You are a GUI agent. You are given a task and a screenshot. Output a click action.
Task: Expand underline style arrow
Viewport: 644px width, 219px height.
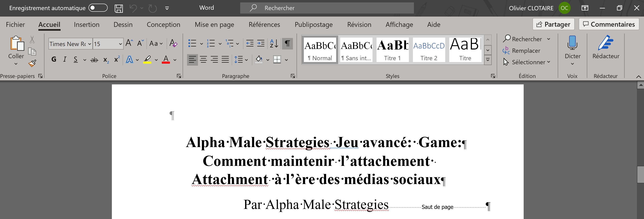click(85, 60)
